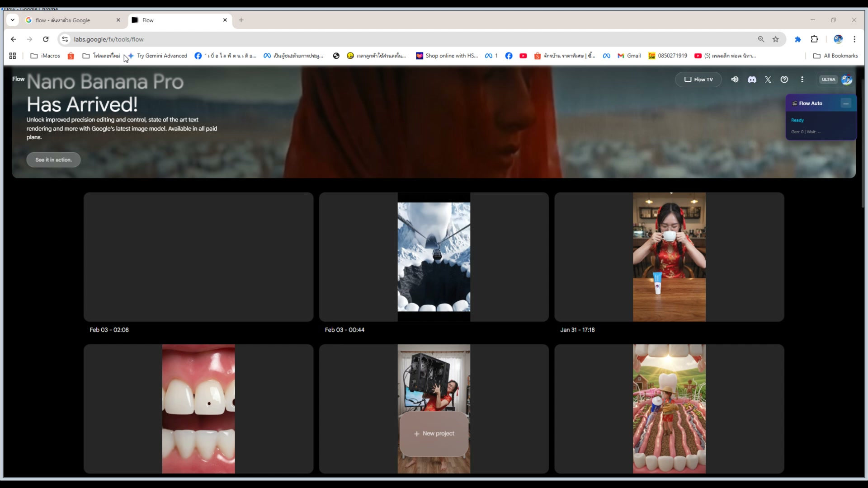Viewport: 868px width, 488px height.
Task: Open Chrome's three-dot main menu
Action: [x=854, y=39]
